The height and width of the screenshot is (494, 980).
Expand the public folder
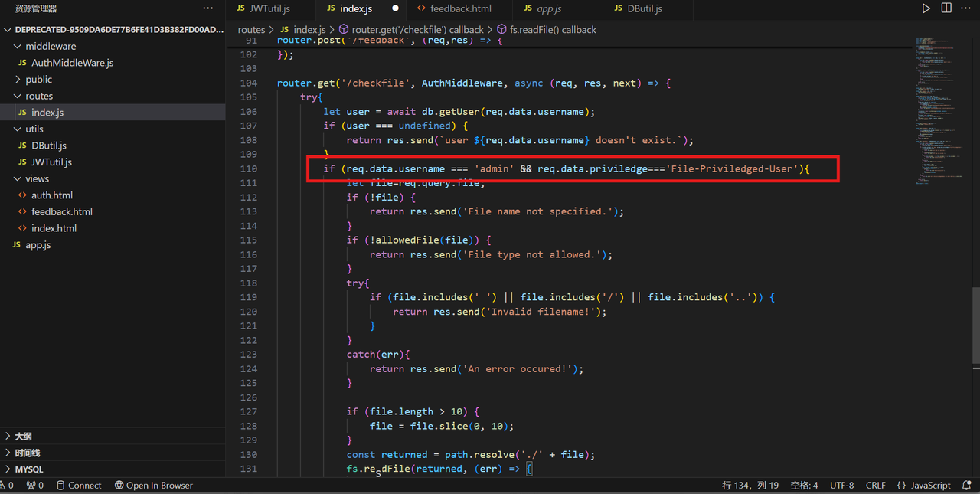point(38,79)
